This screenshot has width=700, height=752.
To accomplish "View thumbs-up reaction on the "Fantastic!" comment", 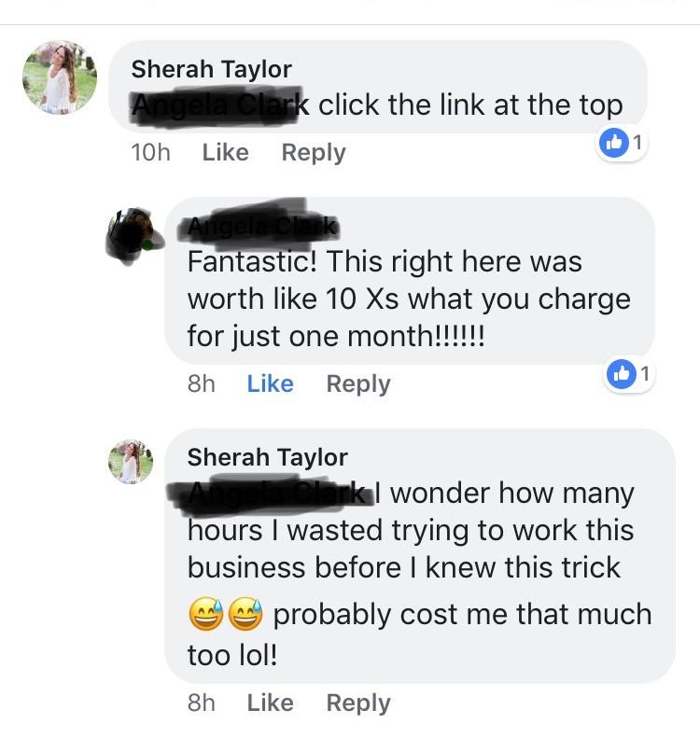I will point(629,373).
